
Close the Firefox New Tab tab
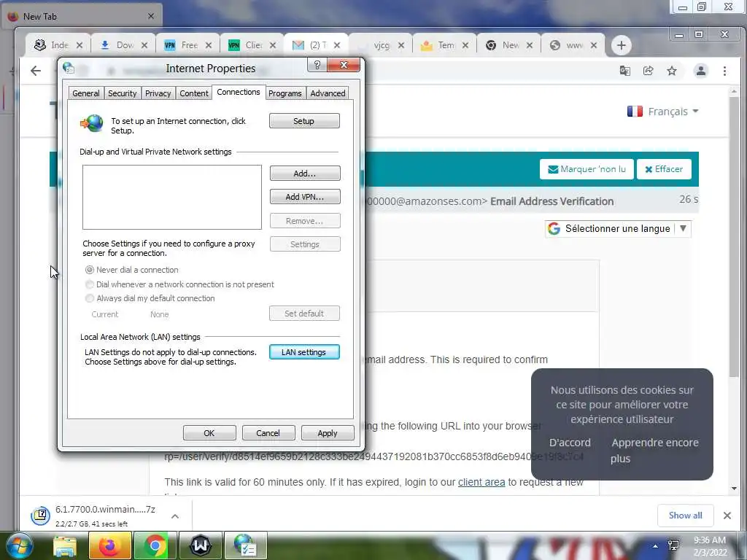[151, 16]
